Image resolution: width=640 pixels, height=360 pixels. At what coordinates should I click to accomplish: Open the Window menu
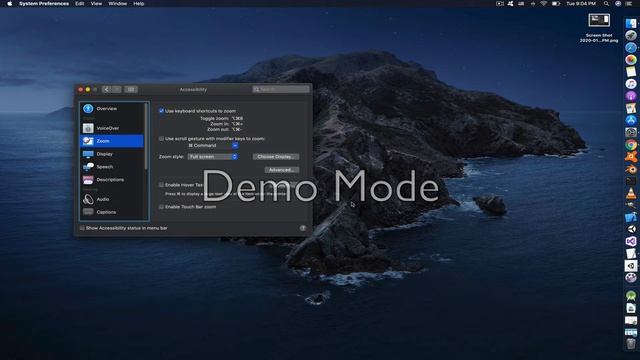pyautogui.click(x=118, y=4)
